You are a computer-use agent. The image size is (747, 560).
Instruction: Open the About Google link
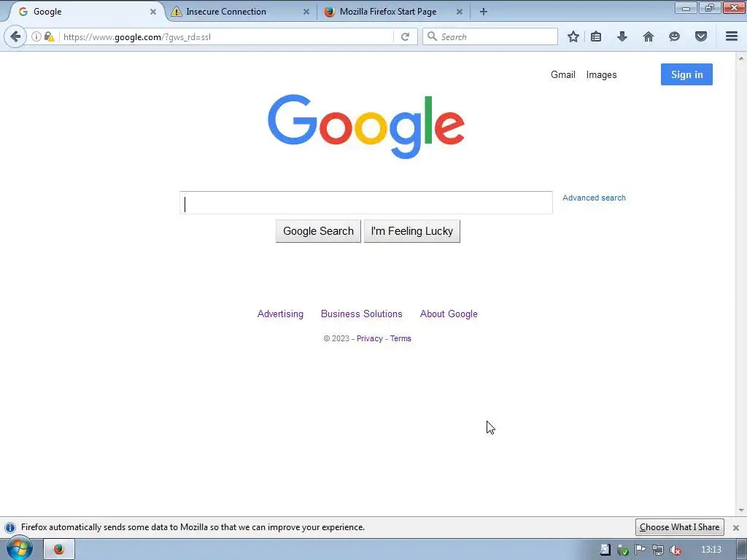[449, 314]
